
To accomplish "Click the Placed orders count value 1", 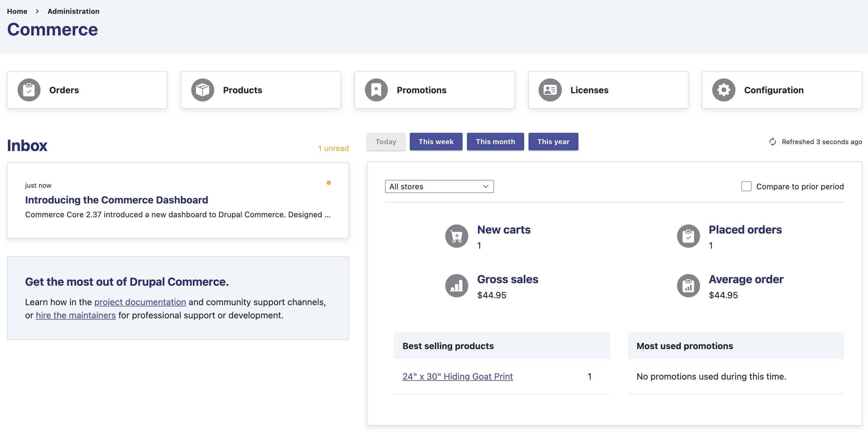I will point(711,246).
